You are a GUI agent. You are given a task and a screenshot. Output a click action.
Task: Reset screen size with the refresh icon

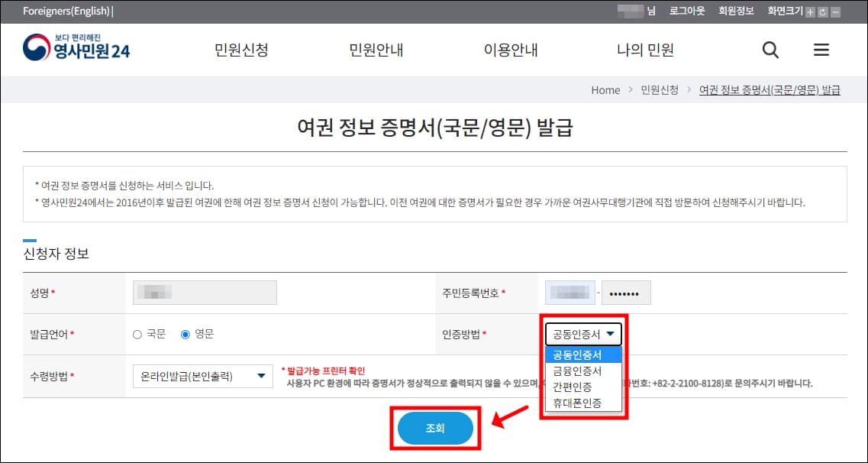pos(821,11)
